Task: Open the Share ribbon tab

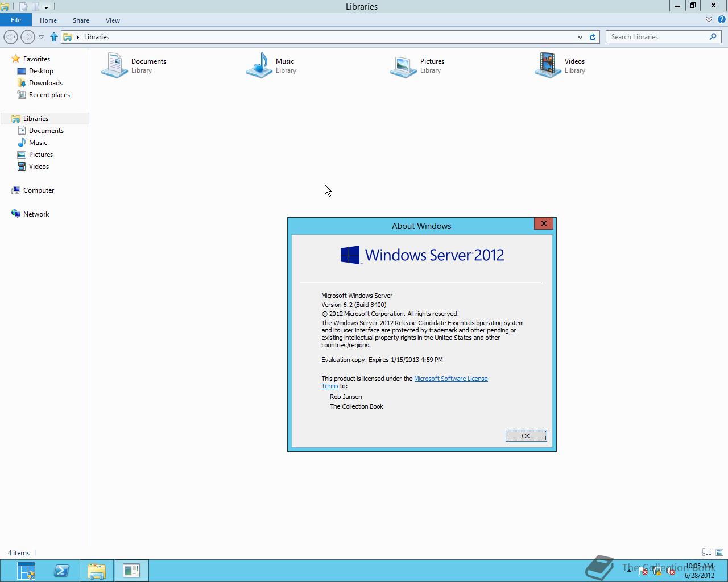Action: (x=81, y=20)
